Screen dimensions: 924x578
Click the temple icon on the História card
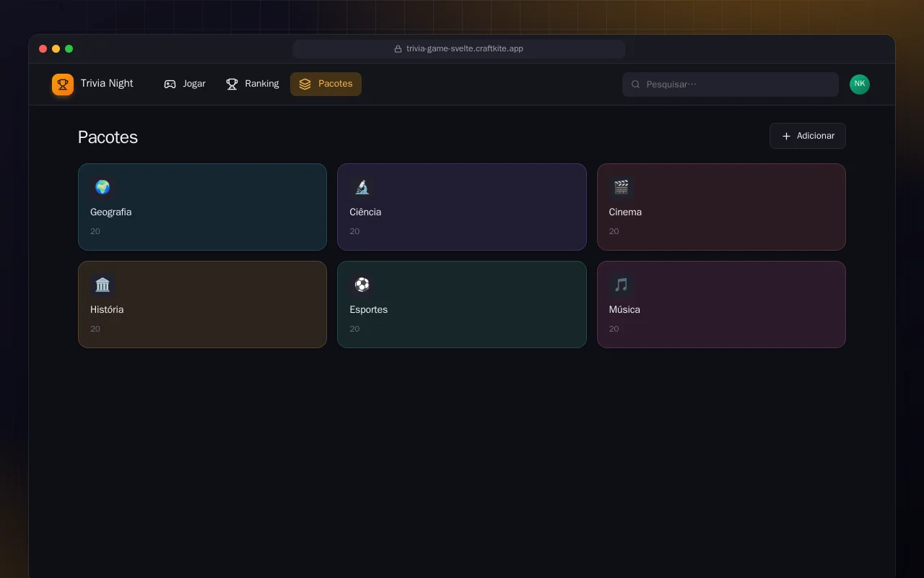coord(103,285)
